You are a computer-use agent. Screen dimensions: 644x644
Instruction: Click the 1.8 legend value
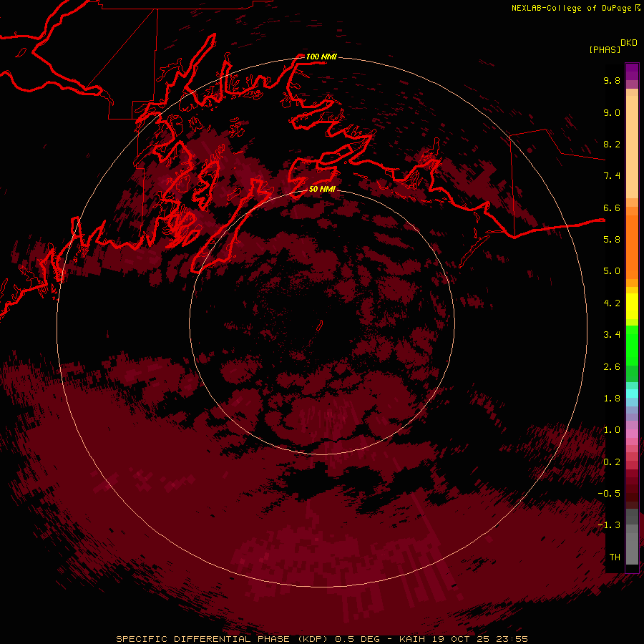[x=612, y=399]
